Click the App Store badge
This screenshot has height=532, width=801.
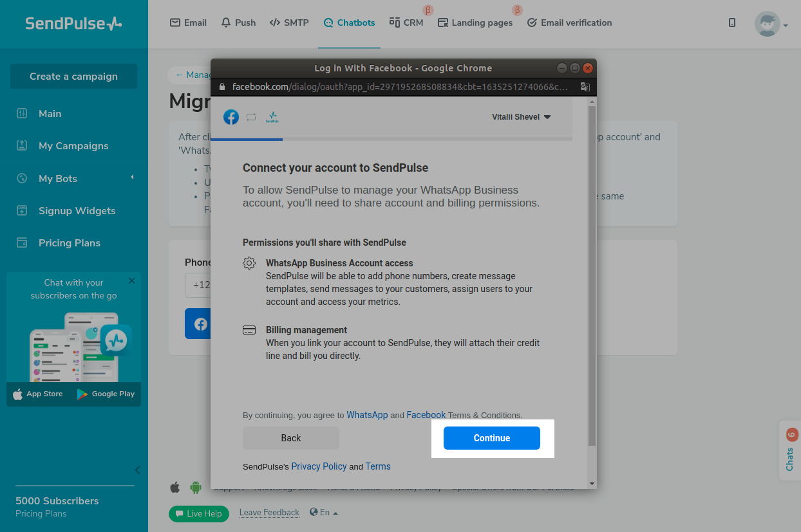coord(38,394)
